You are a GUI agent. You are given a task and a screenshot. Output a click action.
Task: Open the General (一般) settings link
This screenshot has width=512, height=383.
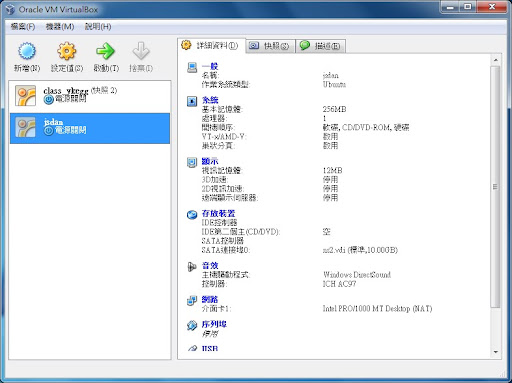coord(210,66)
